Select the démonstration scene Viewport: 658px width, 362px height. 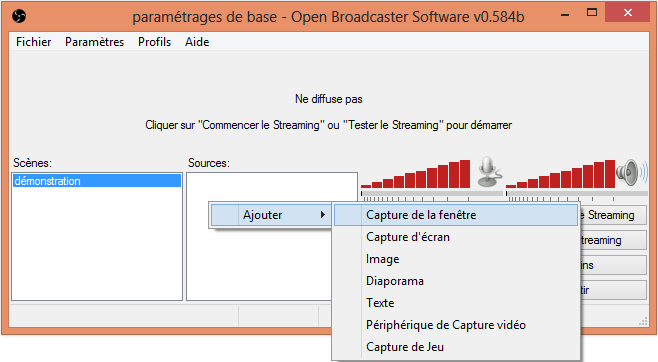coord(97,181)
